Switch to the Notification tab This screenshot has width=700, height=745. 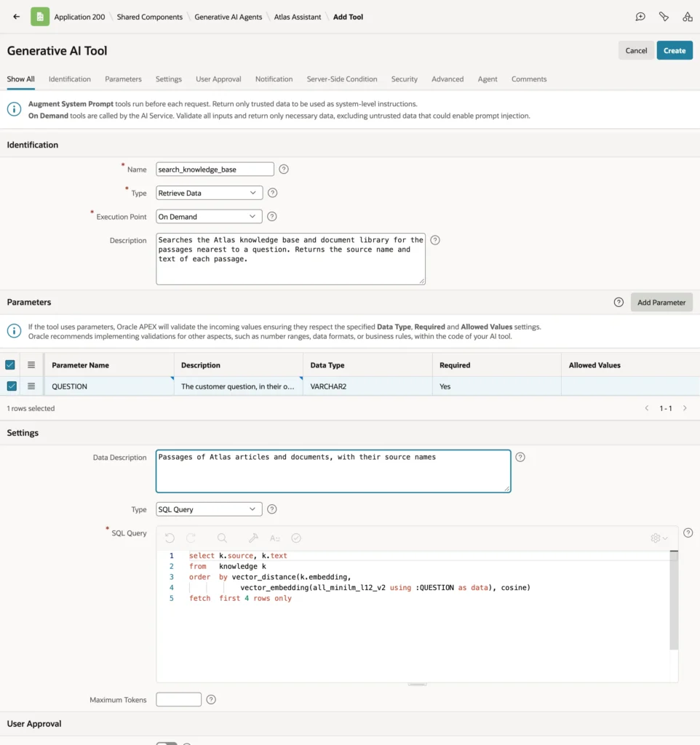click(274, 79)
